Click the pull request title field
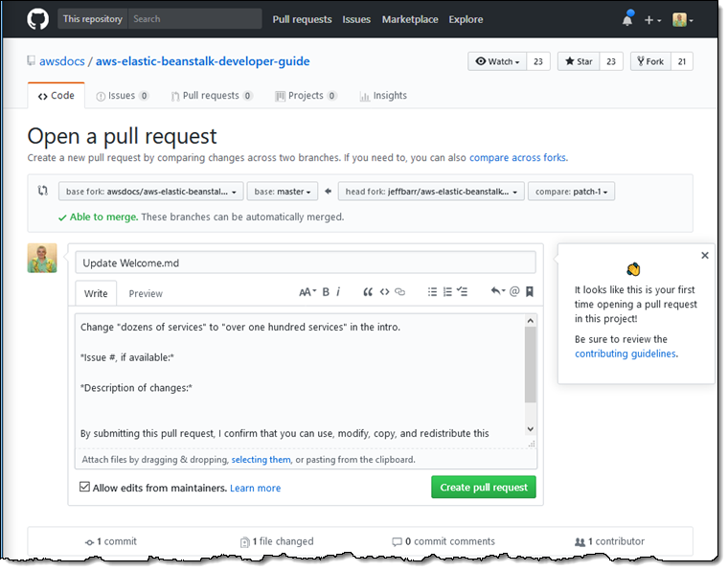728x571 pixels. click(x=306, y=263)
